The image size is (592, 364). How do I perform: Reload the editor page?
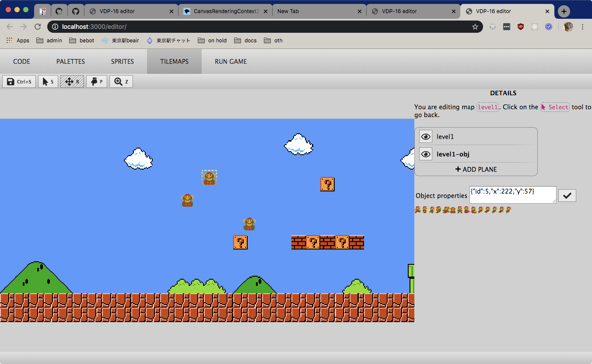38,27
